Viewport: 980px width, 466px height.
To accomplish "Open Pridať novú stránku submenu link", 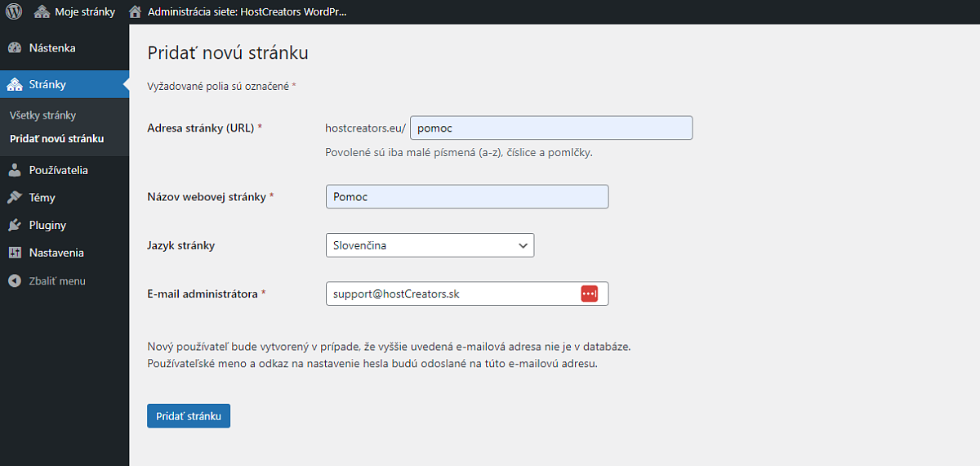I will coord(56,138).
